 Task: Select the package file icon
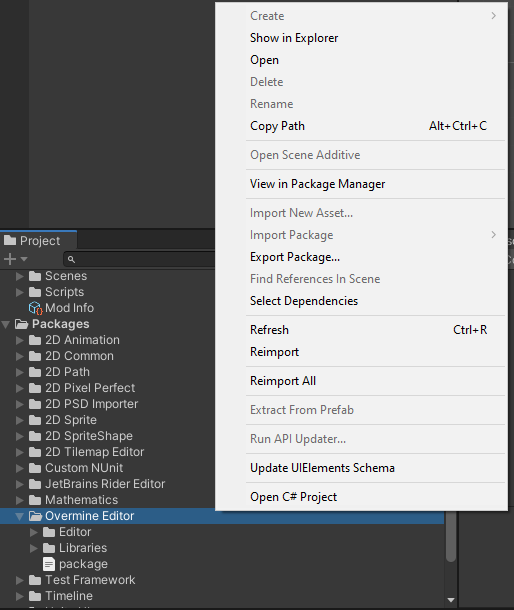click(49, 564)
